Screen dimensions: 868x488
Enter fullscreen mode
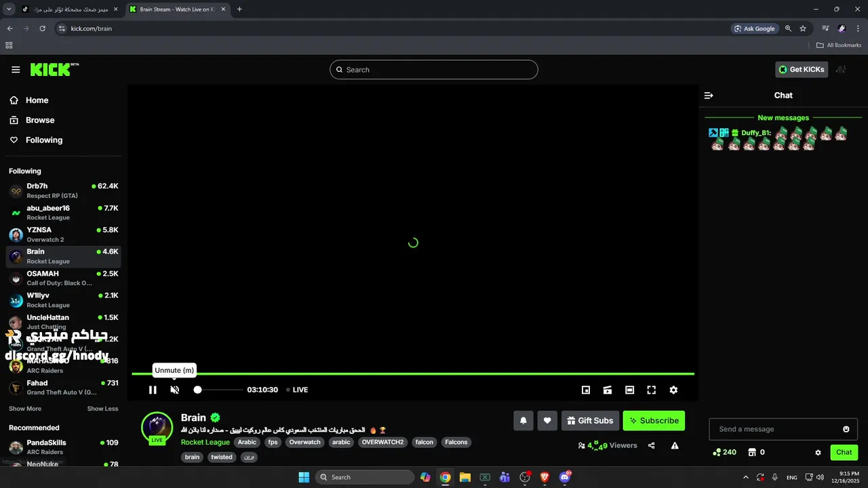point(651,390)
